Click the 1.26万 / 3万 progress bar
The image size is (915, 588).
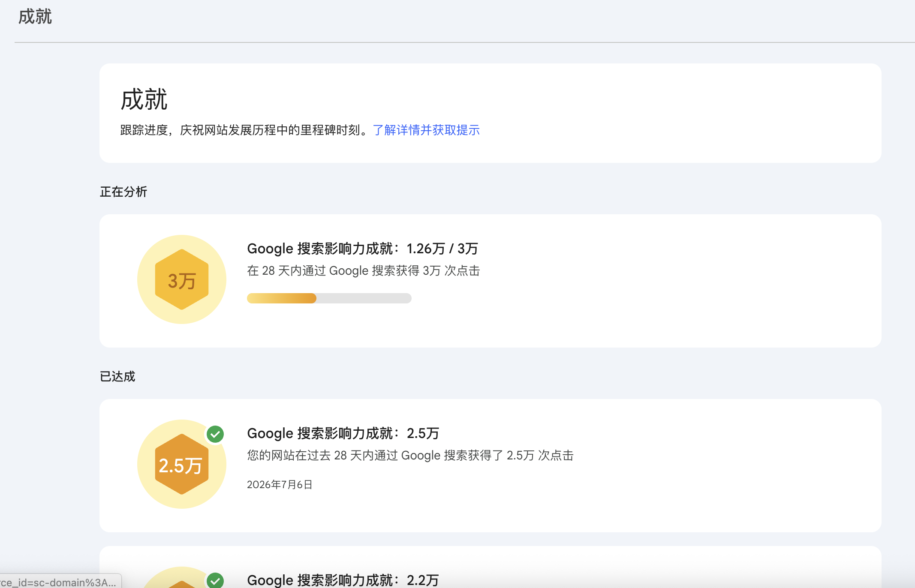(x=329, y=298)
